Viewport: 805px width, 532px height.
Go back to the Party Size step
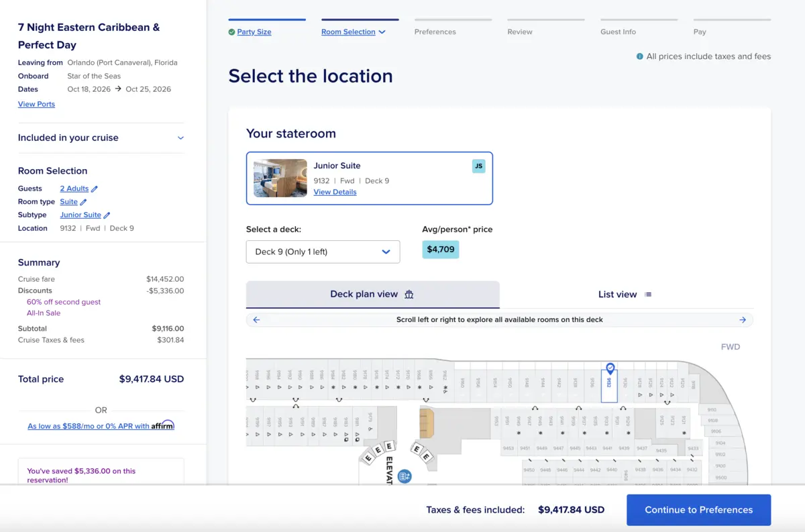click(254, 32)
